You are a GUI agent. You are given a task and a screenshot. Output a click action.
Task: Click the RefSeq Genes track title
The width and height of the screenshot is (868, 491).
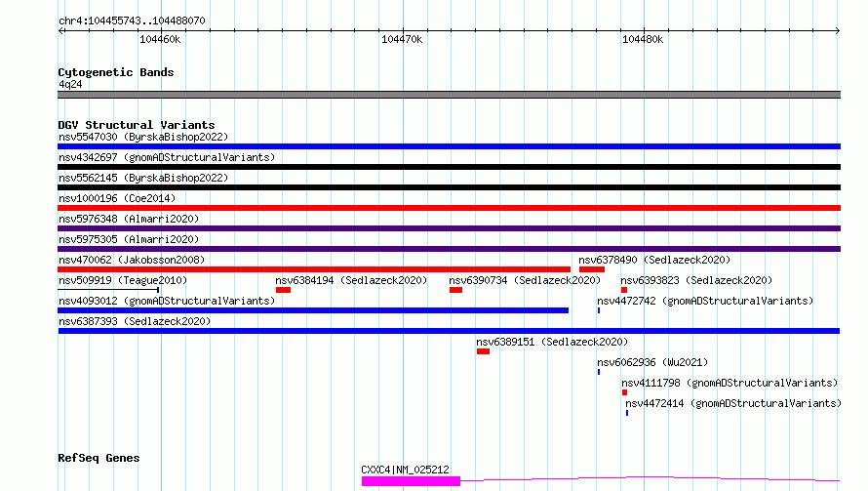(x=99, y=458)
